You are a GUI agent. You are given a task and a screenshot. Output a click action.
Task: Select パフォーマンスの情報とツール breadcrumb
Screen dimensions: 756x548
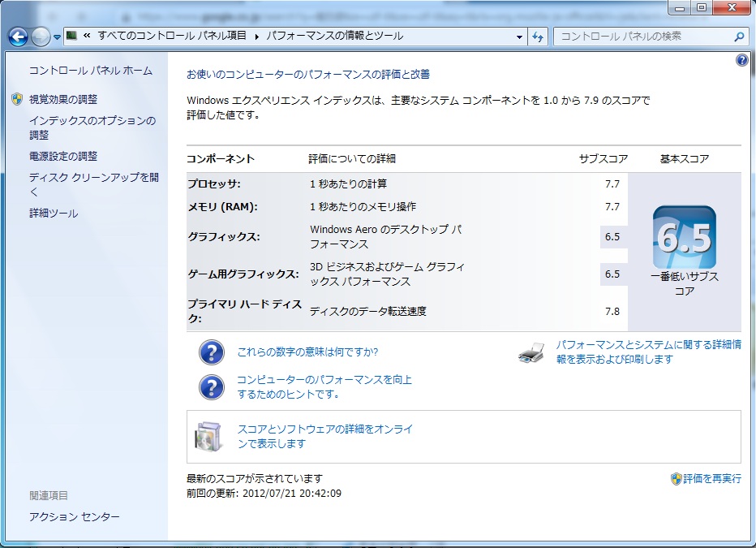(335, 36)
